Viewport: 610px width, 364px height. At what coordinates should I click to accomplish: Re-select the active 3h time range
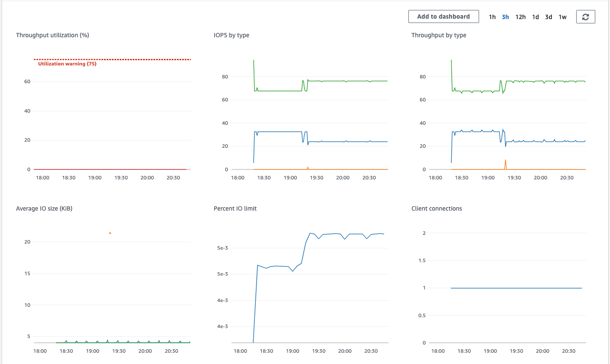(505, 16)
